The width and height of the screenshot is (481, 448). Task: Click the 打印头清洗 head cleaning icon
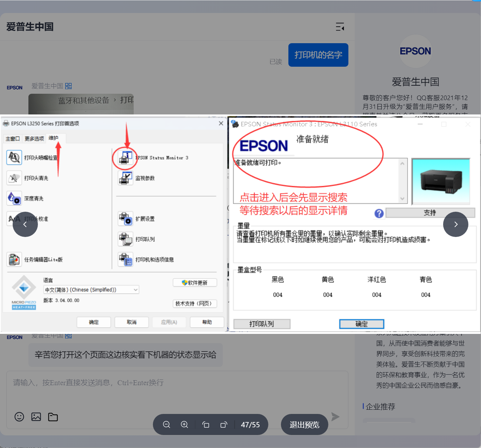[x=14, y=178]
